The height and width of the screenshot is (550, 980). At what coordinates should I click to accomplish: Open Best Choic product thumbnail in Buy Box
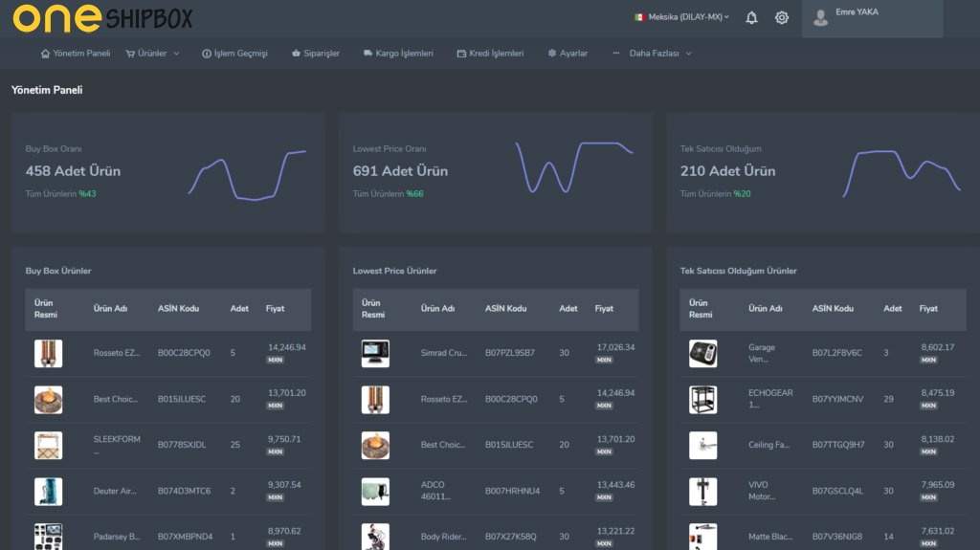click(48, 400)
